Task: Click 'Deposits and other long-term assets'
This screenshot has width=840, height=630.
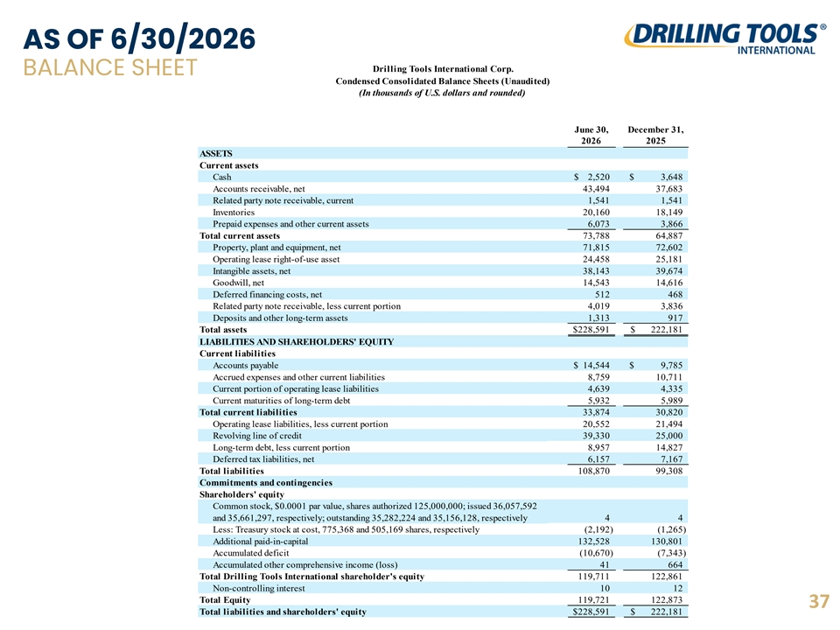Action: click(x=280, y=318)
